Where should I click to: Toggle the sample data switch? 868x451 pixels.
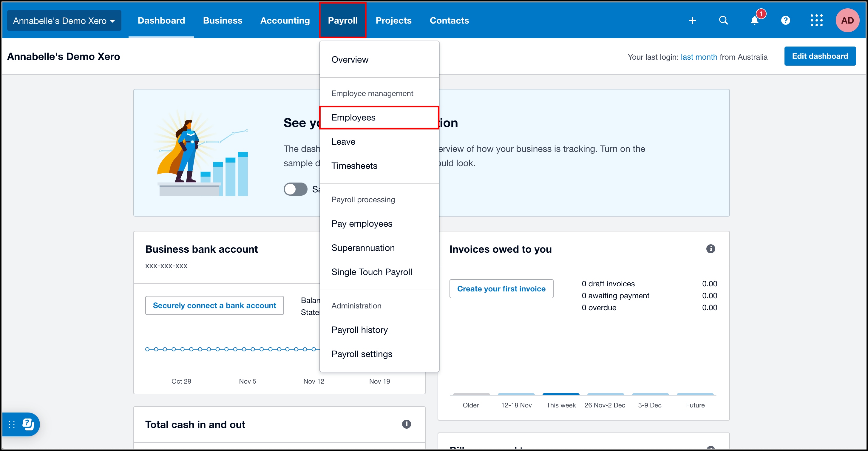(x=295, y=189)
